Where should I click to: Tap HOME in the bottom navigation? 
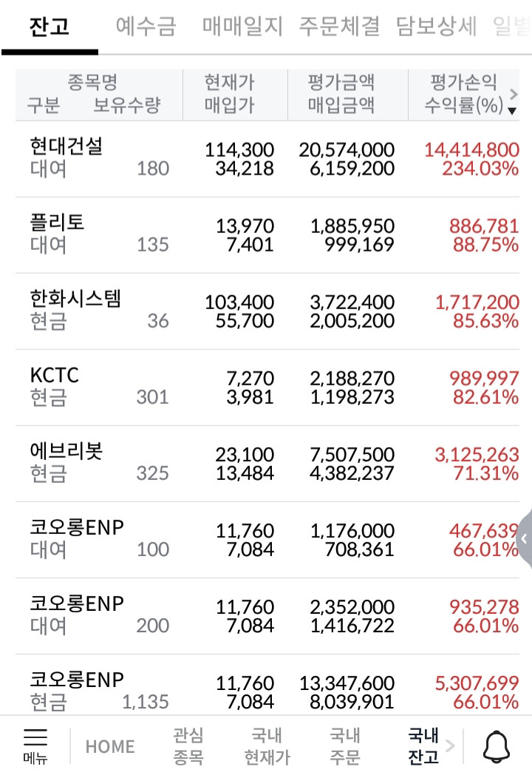coord(110,747)
